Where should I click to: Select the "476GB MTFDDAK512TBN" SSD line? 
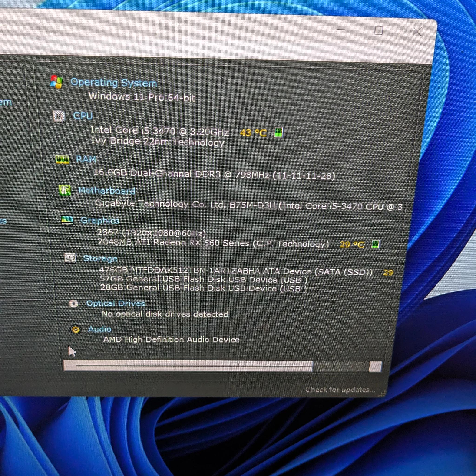[x=236, y=271]
